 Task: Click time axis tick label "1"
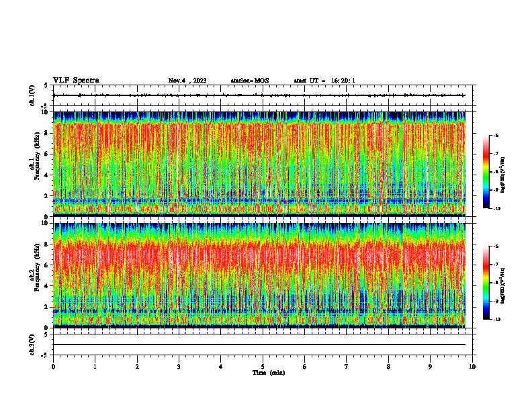pos(95,367)
